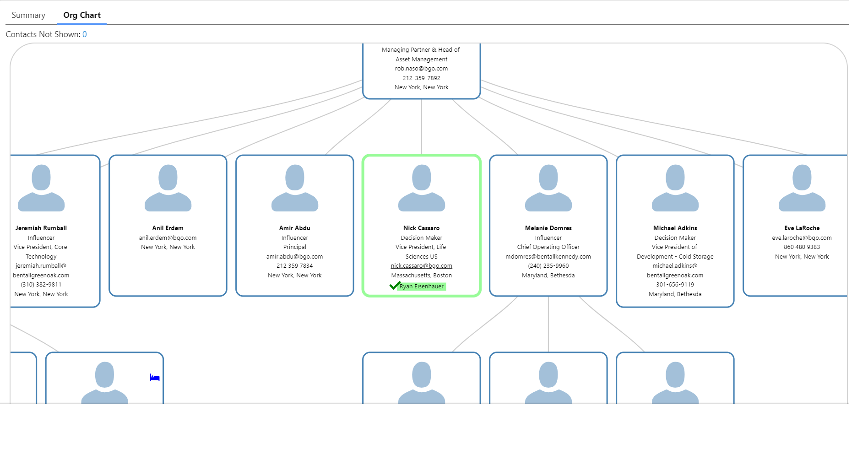Image resolution: width=868 pixels, height=465 pixels.
Task: Click Nick Cassaro's avatar silhouette
Action: [x=421, y=189]
